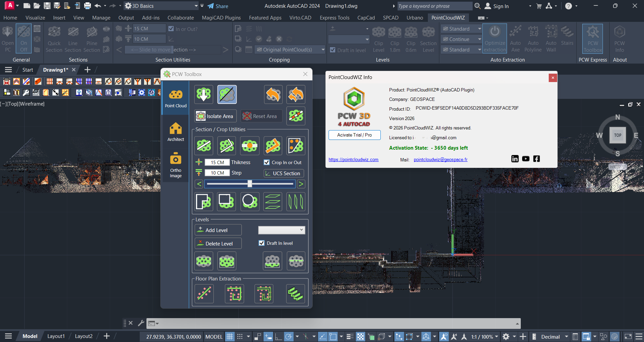
Task: Open the Architect sidebar tab
Action: pos(175,132)
